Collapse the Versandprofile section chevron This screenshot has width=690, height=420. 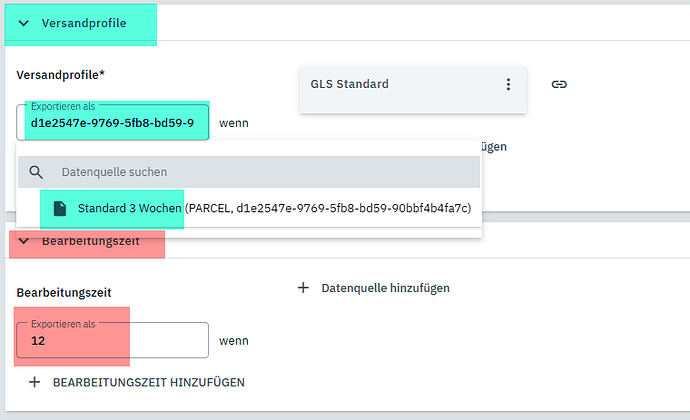(24, 23)
